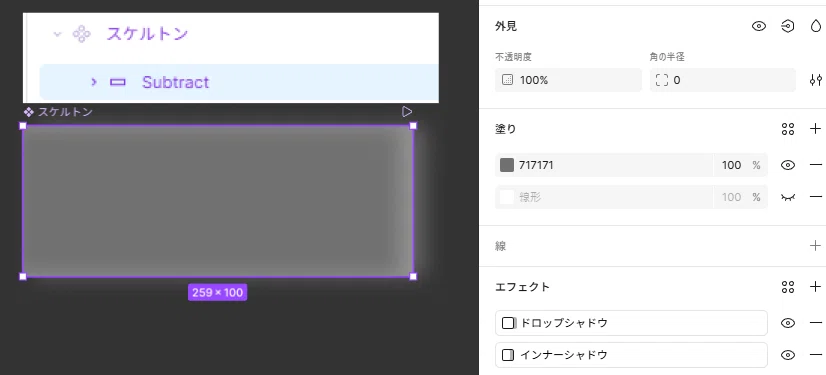The height and width of the screenshot is (375, 826).
Task: Open blend mode droplet icon
Action: tap(815, 26)
